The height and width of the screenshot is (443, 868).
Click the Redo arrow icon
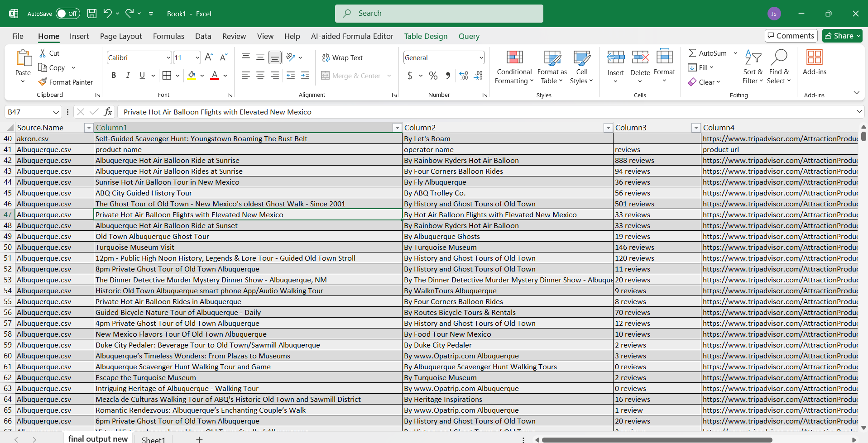coord(129,14)
